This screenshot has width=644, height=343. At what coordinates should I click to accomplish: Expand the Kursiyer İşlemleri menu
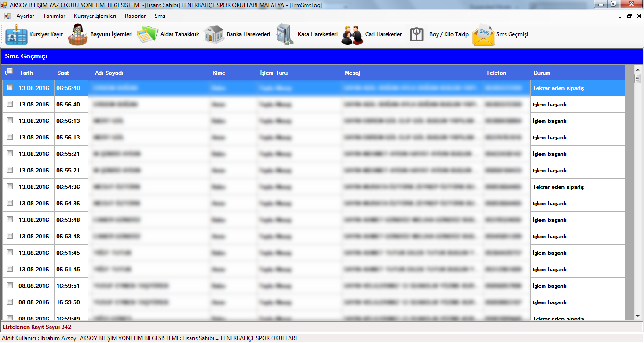coord(95,16)
